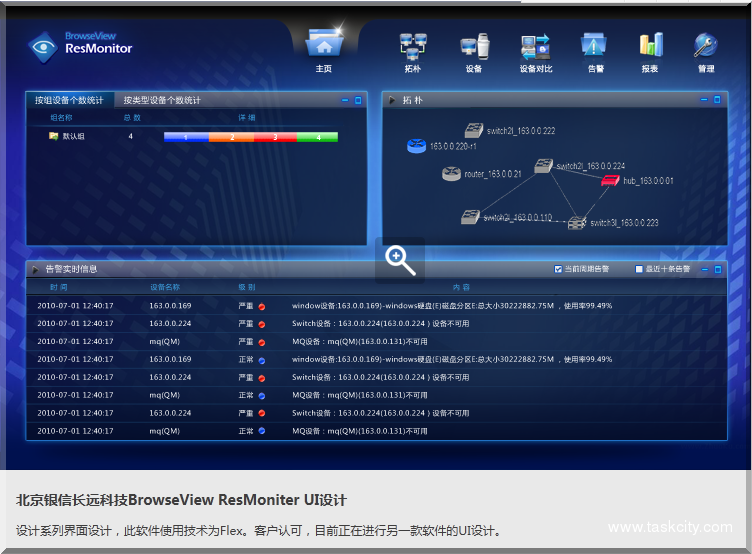The height and width of the screenshot is (554, 752).
Task: Uncheck the 当前周期告警 checkbox
Action: (558, 269)
